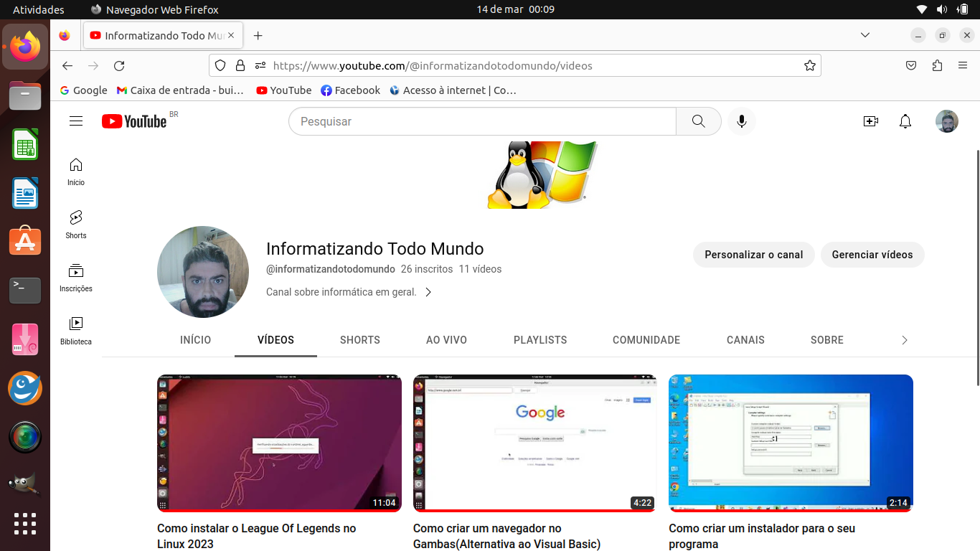Click the search magnifier button
The image size is (980, 551).
click(699, 121)
